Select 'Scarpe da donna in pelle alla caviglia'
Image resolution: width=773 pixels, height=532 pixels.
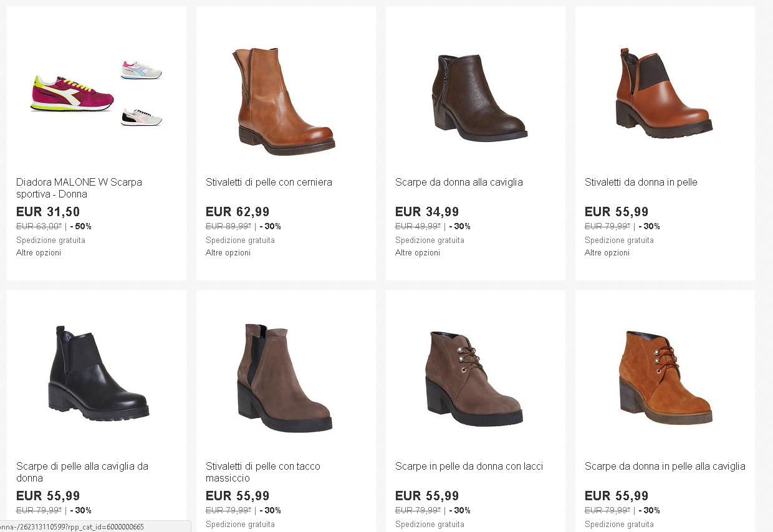click(x=665, y=467)
